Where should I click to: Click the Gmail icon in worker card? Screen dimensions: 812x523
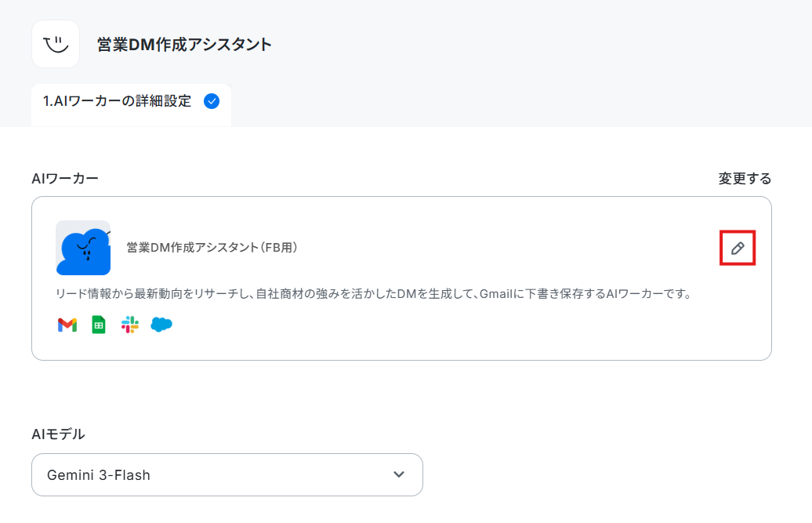[x=67, y=325]
